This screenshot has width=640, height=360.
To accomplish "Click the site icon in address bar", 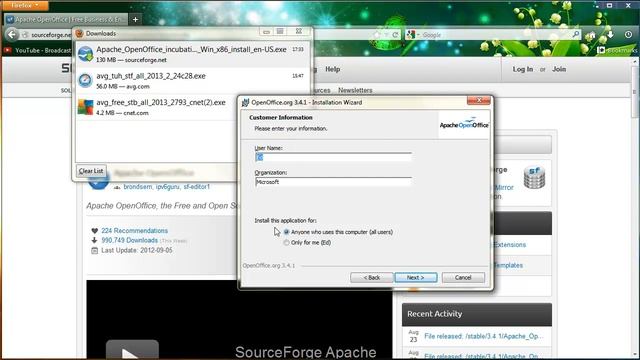I will pos(25,35).
